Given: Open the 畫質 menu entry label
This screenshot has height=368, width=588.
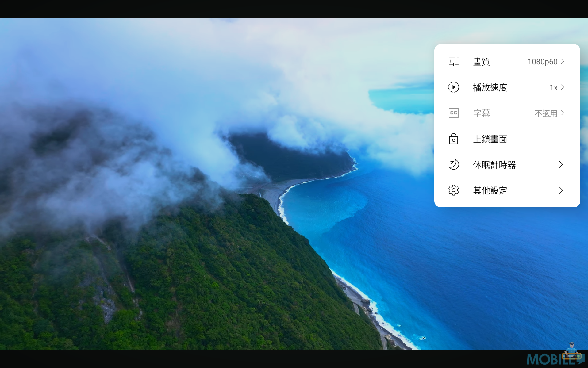Looking at the screenshot, I should pyautogui.click(x=481, y=62).
